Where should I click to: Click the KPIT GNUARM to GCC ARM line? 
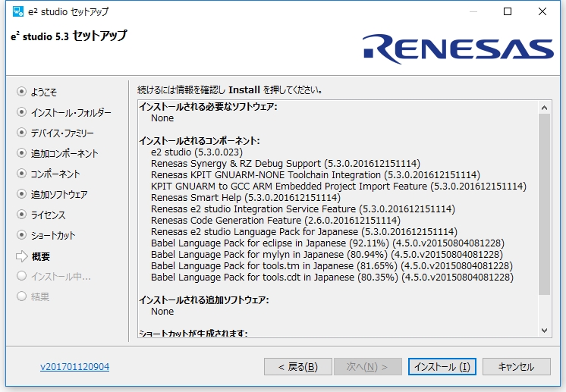(x=338, y=186)
